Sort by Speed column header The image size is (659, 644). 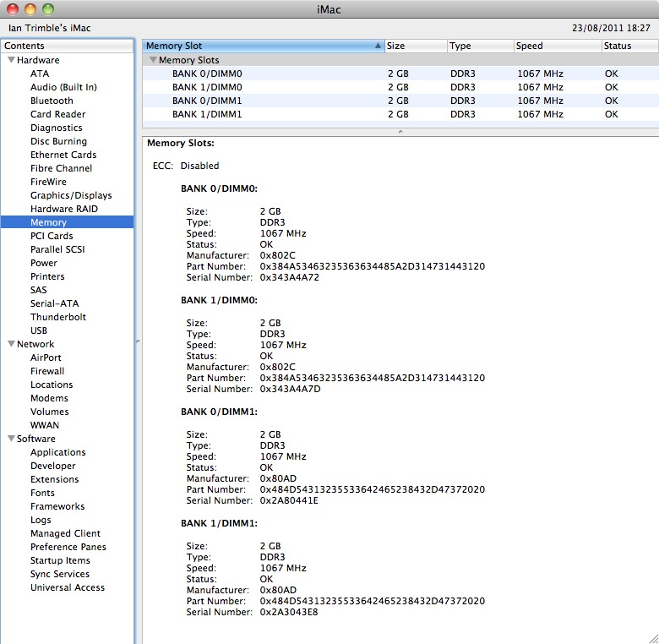coord(558,46)
